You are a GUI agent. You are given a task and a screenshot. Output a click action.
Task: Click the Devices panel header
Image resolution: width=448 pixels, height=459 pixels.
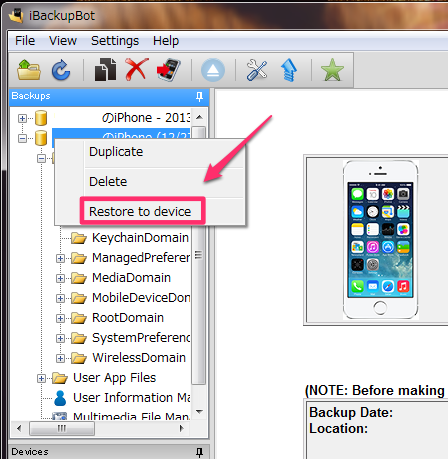coord(109,452)
